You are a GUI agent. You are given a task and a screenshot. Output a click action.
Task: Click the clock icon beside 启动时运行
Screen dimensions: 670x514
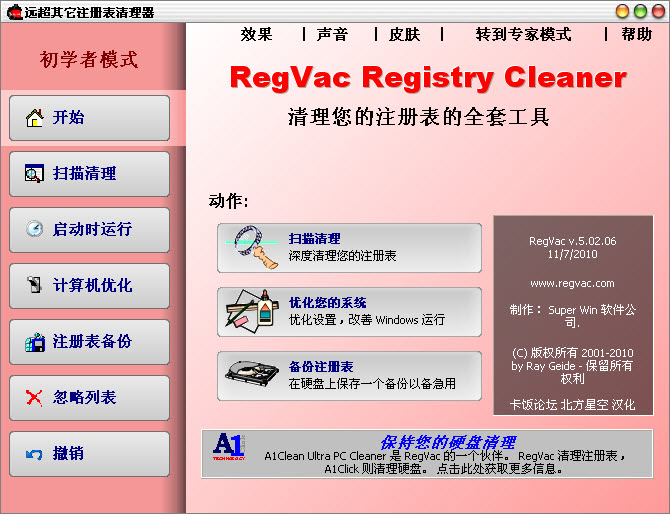coord(33,230)
